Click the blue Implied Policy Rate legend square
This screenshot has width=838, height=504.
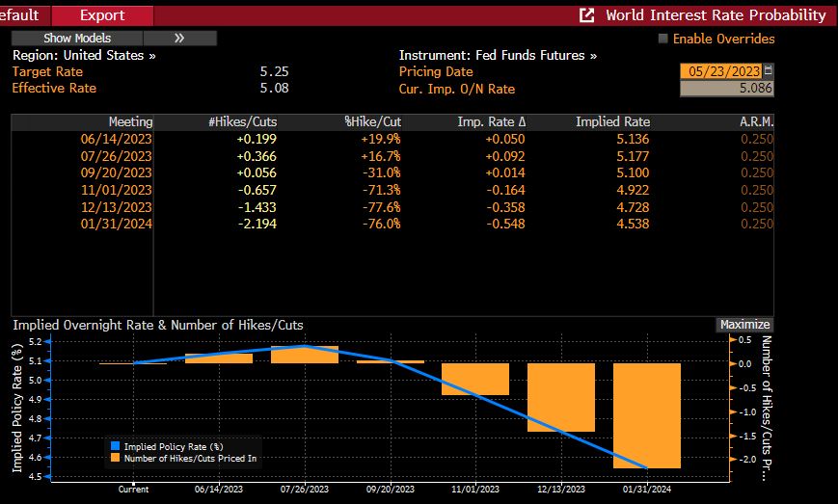pyautogui.click(x=116, y=446)
